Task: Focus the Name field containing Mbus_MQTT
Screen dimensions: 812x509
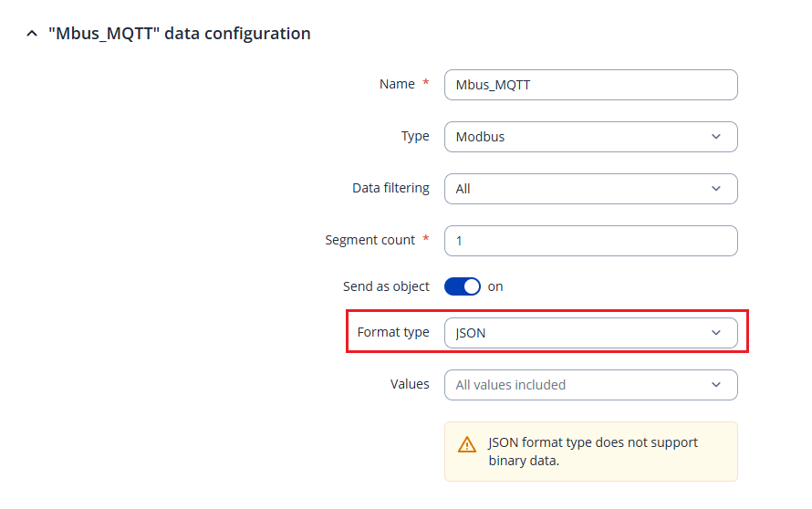Action: coord(590,85)
